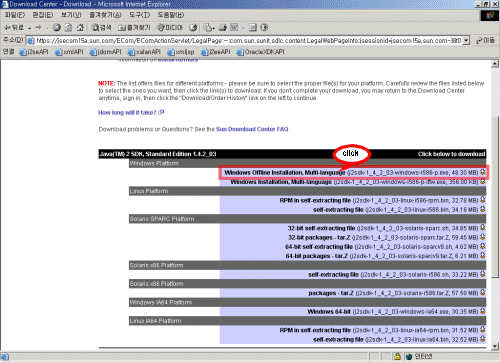Click download icon for solaris-sparcv9.sh row

pyautogui.click(x=482, y=246)
